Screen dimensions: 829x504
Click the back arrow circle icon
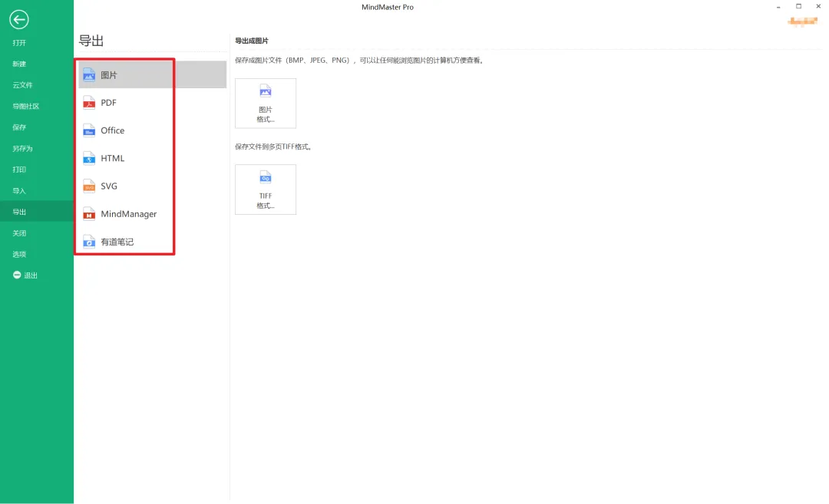coord(19,20)
